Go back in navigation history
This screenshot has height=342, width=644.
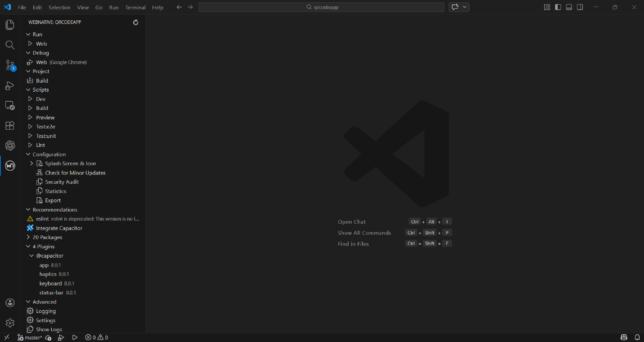179,7
